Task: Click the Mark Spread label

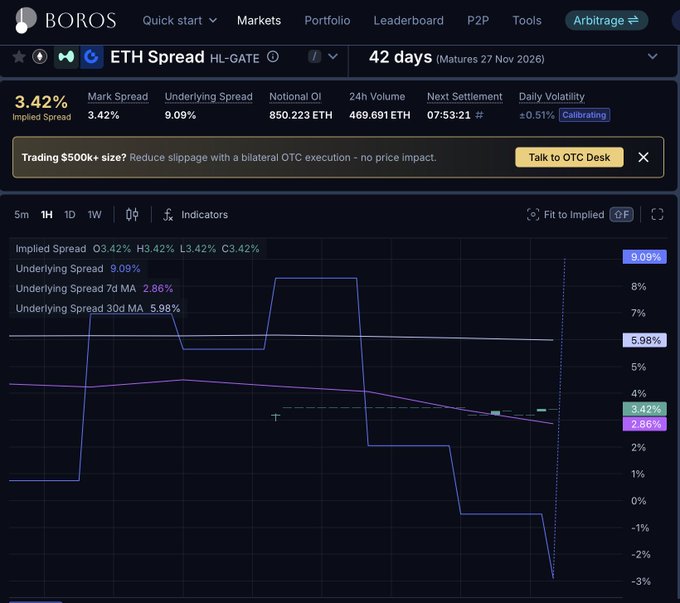Action: click(x=118, y=97)
